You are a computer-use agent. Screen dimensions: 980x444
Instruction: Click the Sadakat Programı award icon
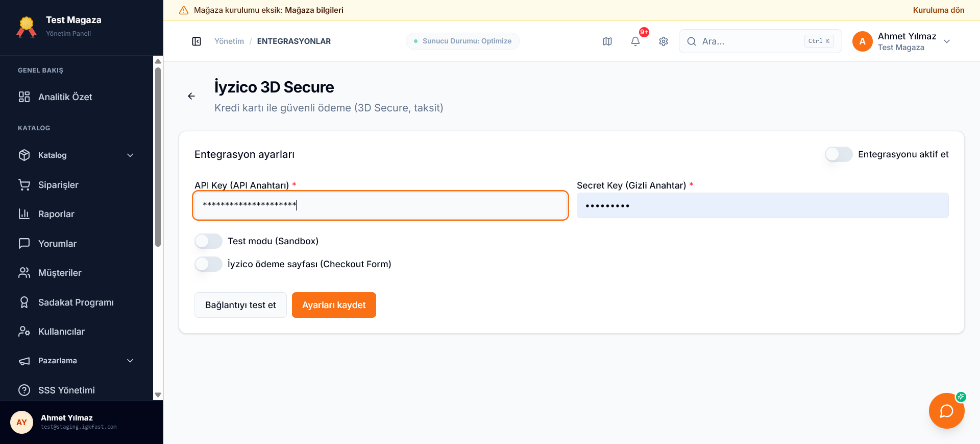[24, 302]
